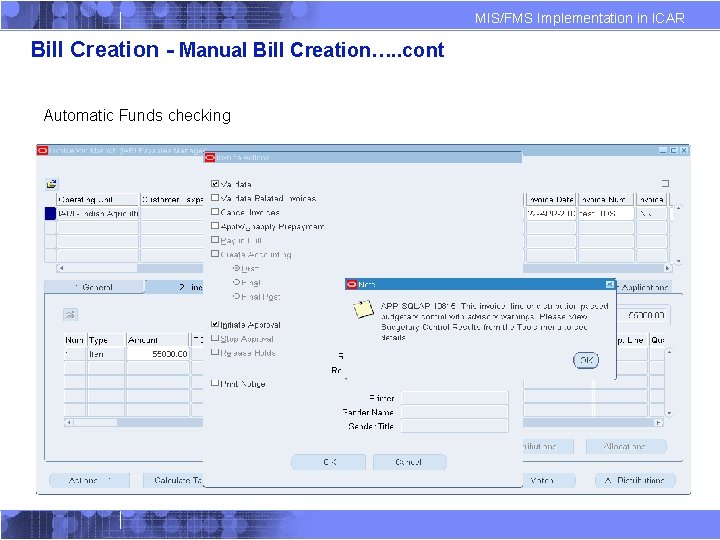Click into the Printer input field
The width and height of the screenshot is (720, 540).
pos(455,398)
